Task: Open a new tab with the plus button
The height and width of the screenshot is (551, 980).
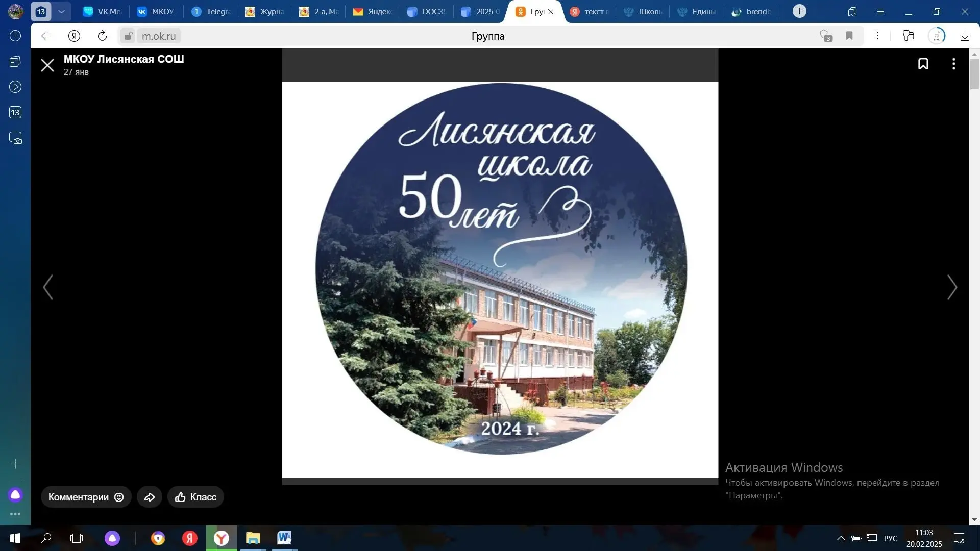Action: click(799, 11)
